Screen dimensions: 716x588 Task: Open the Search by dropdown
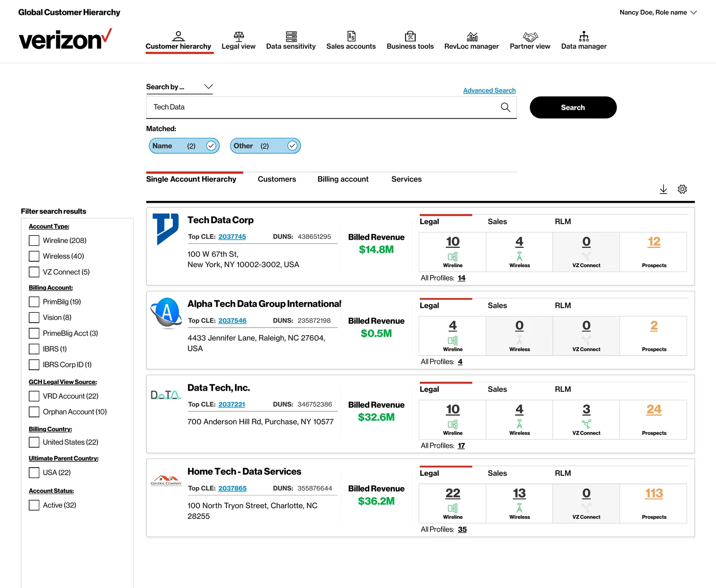(179, 87)
